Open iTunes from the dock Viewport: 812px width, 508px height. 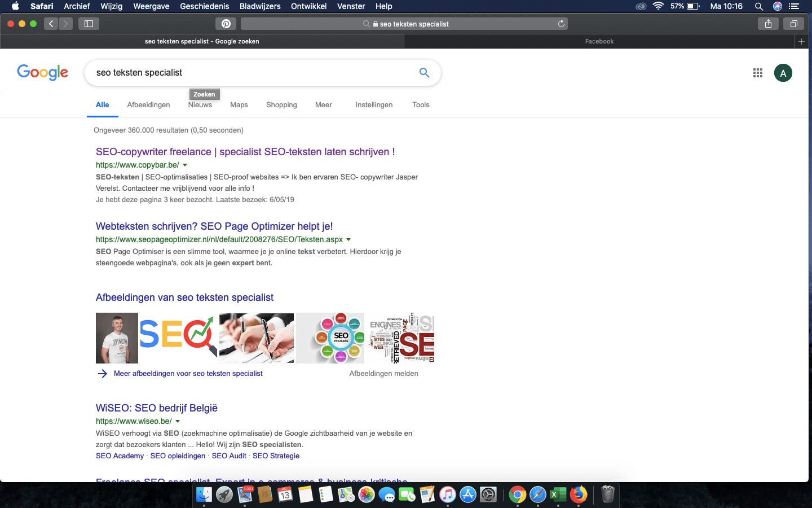click(448, 495)
